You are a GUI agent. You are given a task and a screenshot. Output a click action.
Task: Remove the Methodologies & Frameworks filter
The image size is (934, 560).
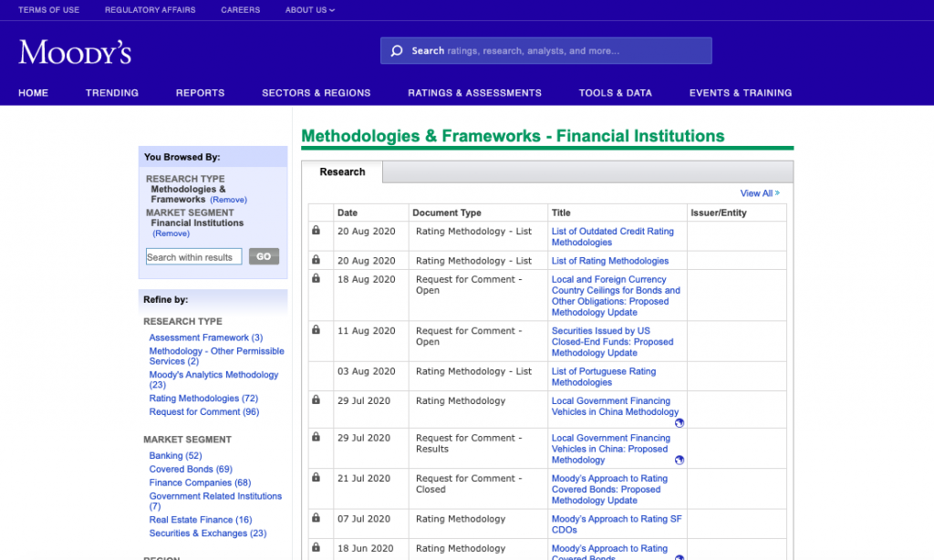coord(228,200)
